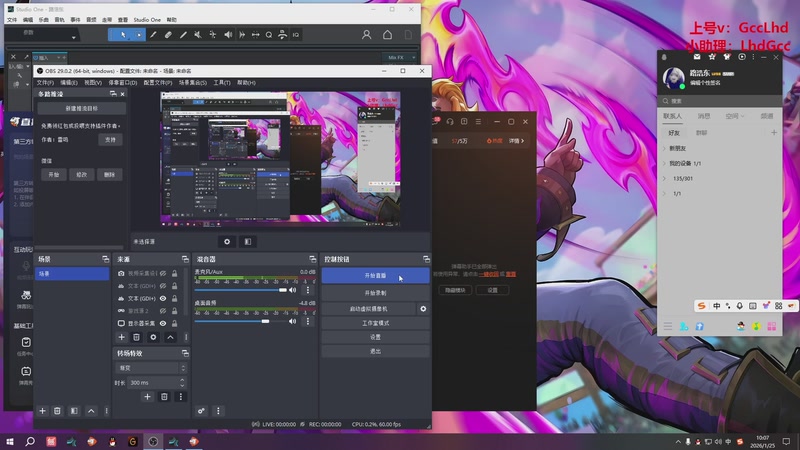Toggle Sogou voice input microphone icon
The image size is (800, 450).
tap(739, 306)
